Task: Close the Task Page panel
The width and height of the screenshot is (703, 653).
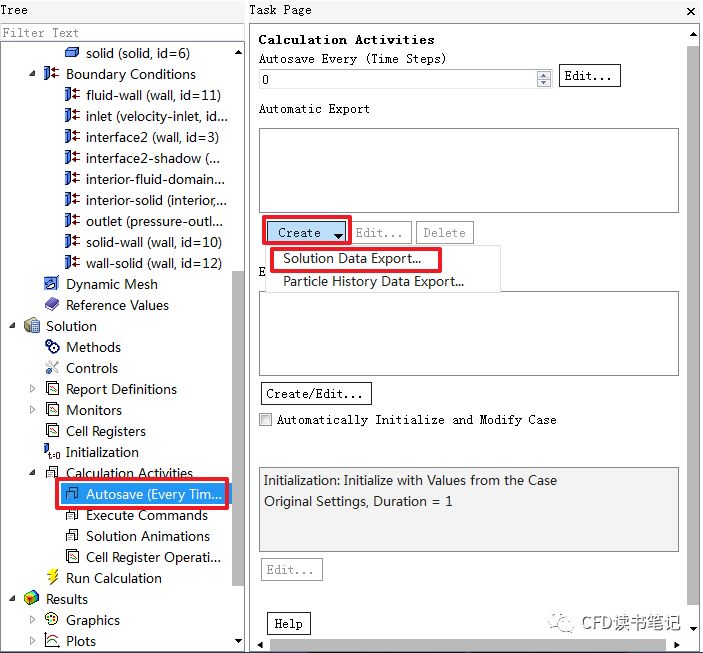Action: click(x=691, y=11)
